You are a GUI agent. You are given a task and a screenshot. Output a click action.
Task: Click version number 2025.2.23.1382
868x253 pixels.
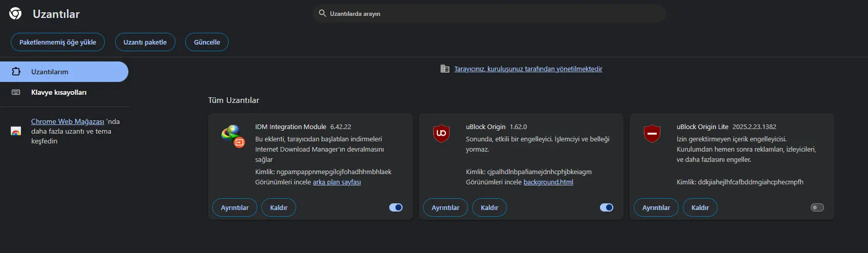click(754, 126)
